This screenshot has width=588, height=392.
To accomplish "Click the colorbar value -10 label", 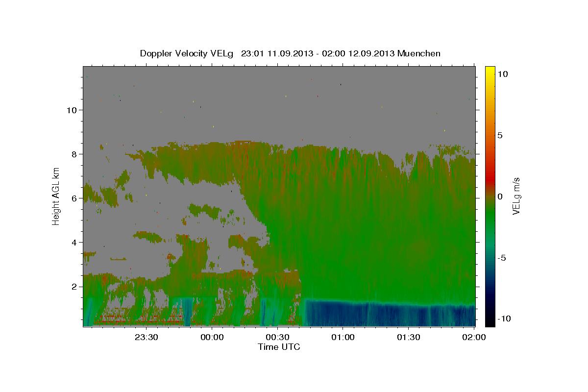I will (504, 319).
